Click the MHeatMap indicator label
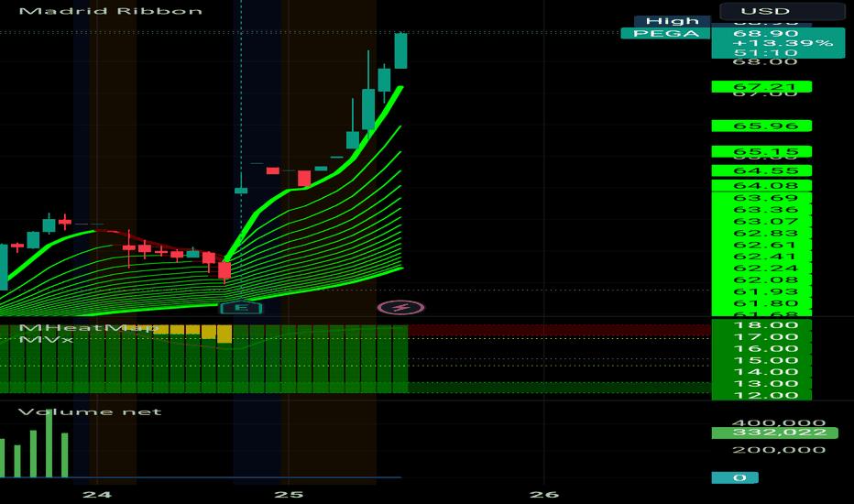 point(89,327)
